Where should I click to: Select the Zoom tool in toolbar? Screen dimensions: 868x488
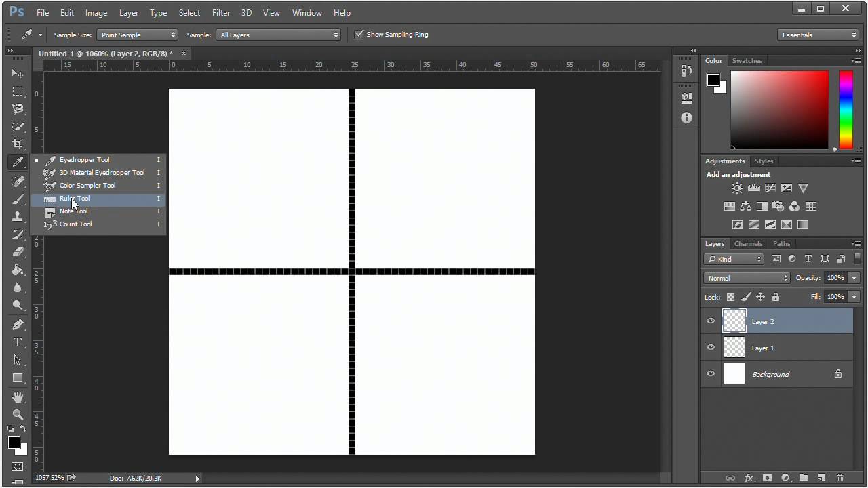pos(18,414)
